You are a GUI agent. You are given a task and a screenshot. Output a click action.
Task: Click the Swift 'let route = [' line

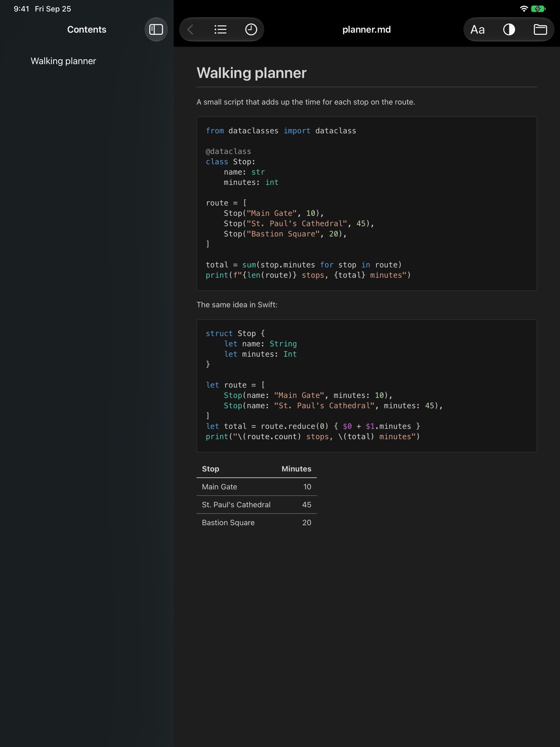(x=235, y=385)
